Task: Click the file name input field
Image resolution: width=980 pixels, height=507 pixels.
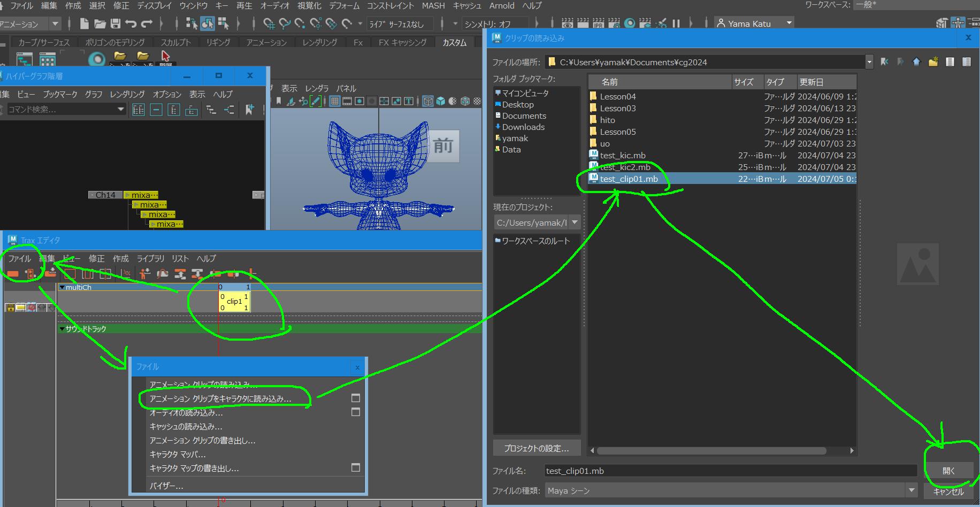Action: [x=731, y=471]
